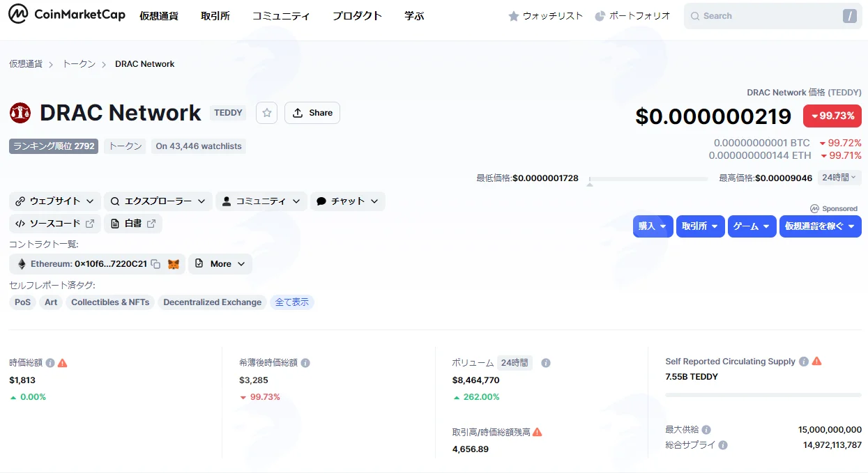This screenshot has height=473, width=868.
Task: Click the 7.55B TEDDY supply value
Action: [692, 377]
